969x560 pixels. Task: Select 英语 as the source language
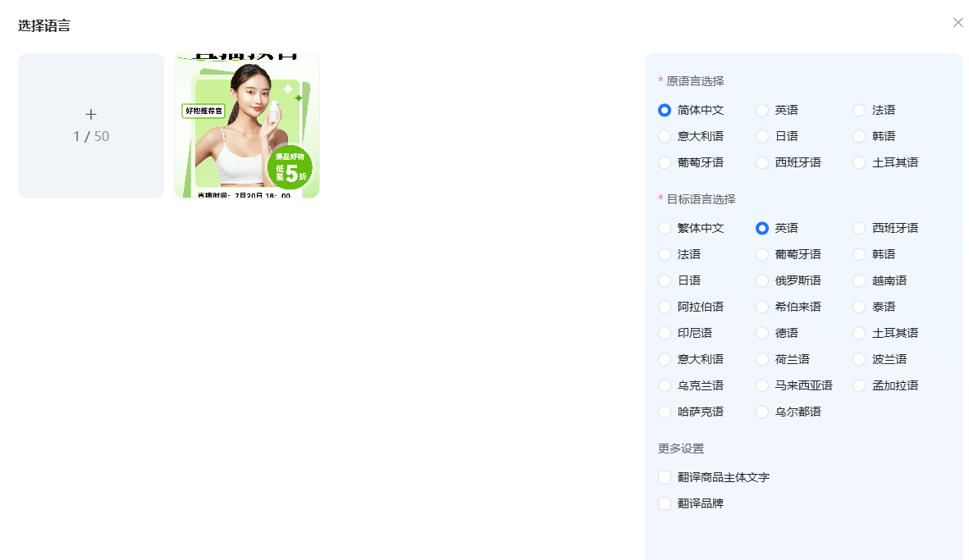click(x=762, y=110)
